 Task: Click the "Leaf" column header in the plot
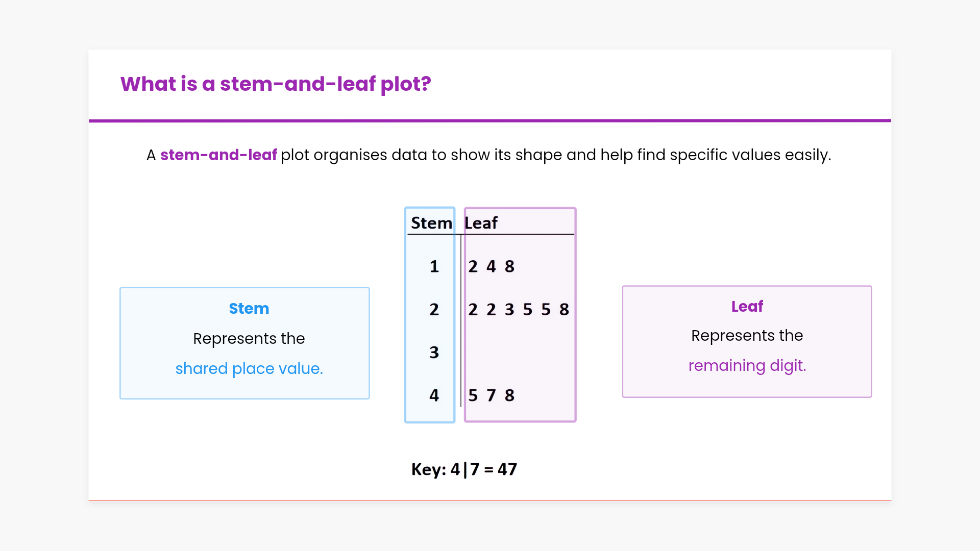[481, 223]
